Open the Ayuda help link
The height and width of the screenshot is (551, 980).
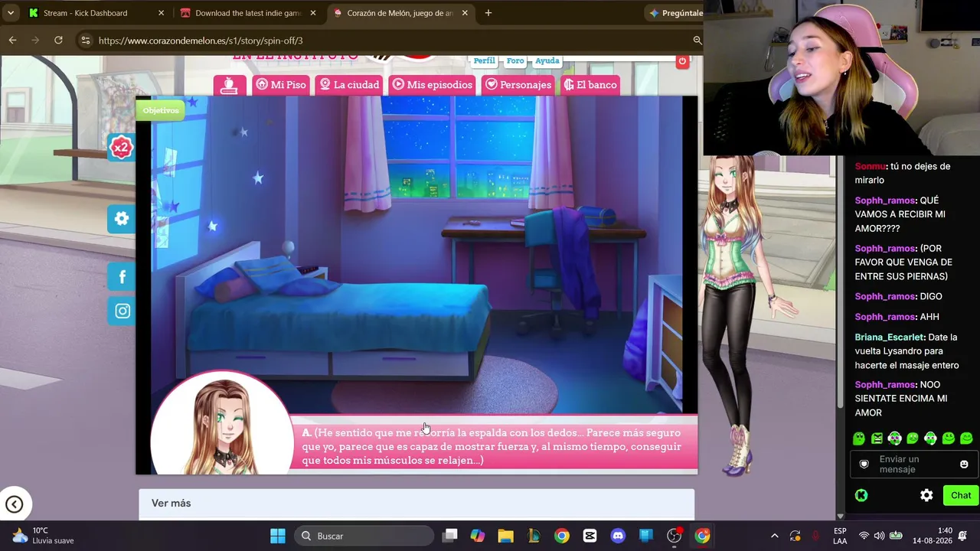tap(547, 60)
